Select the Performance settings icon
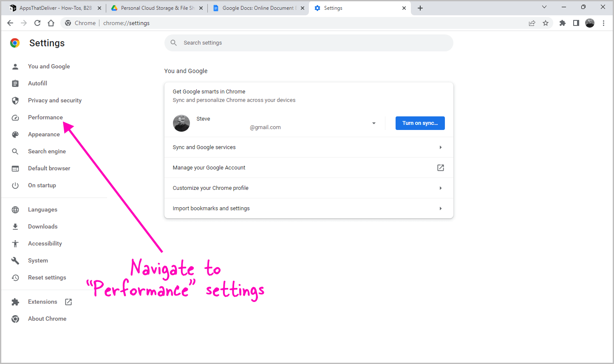Viewport: 614px width, 364px height. click(x=15, y=117)
